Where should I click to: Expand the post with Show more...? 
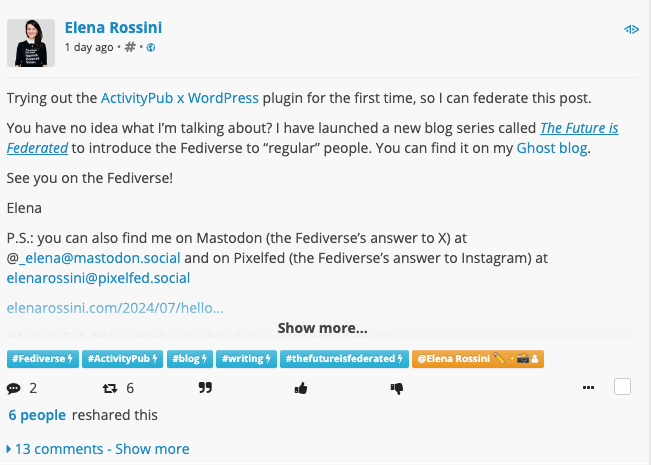(x=322, y=328)
